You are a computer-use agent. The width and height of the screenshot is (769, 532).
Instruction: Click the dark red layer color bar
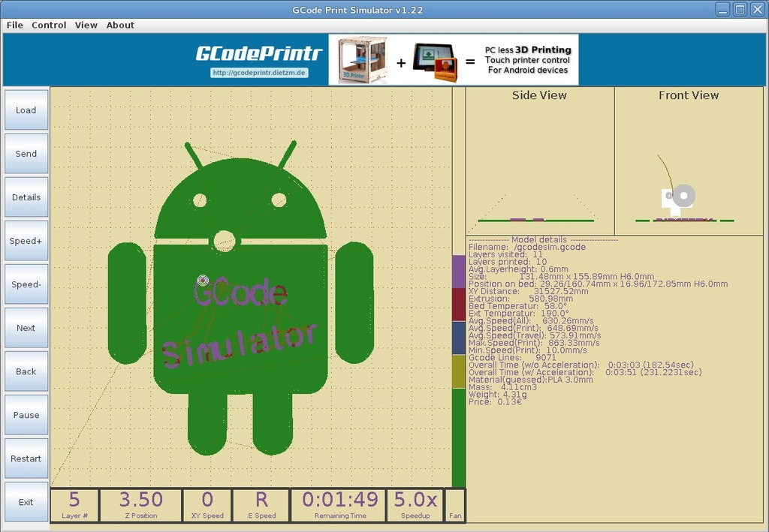click(x=459, y=305)
